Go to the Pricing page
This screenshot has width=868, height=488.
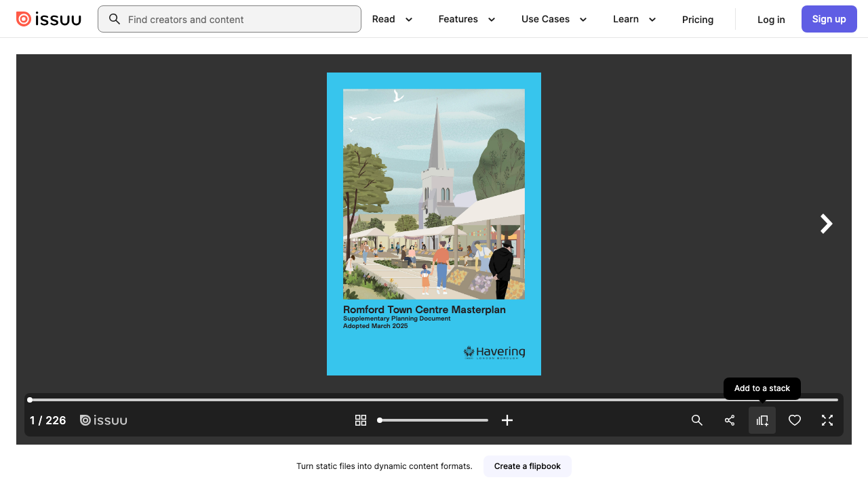pos(698,20)
